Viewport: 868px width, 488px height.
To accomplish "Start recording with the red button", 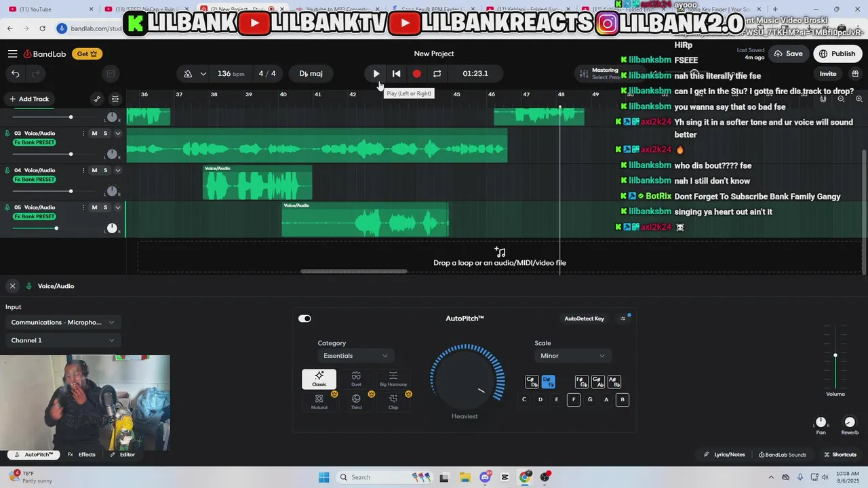I will (416, 73).
